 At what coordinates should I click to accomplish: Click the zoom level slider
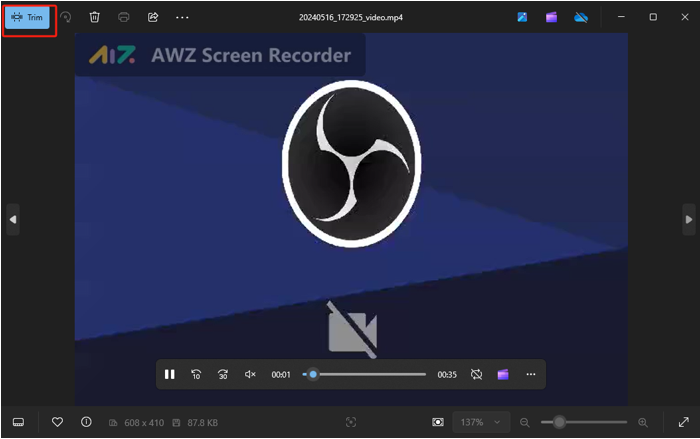click(x=584, y=422)
